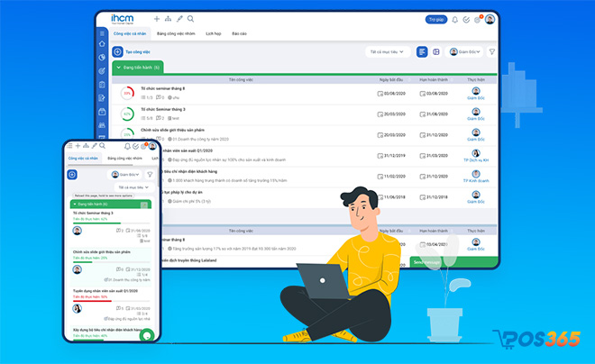The image size is (595, 364).
Task: Switch to list view layout icon
Action: 422,52
